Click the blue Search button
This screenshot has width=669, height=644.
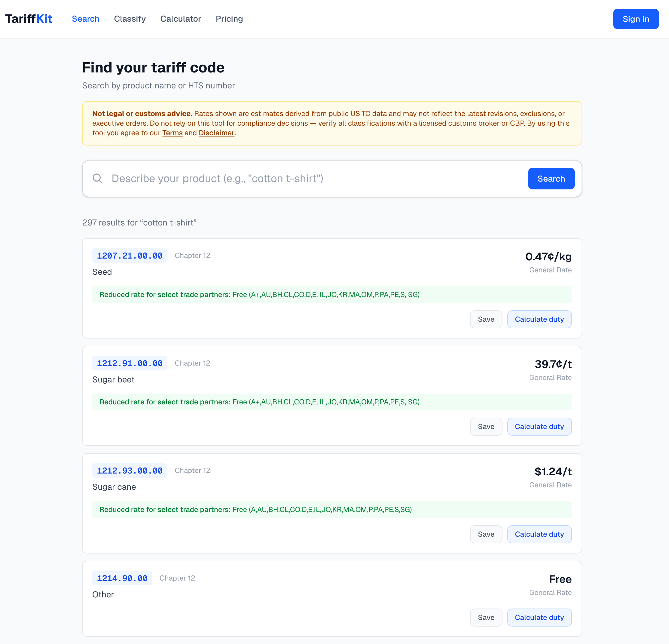(x=551, y=179)
